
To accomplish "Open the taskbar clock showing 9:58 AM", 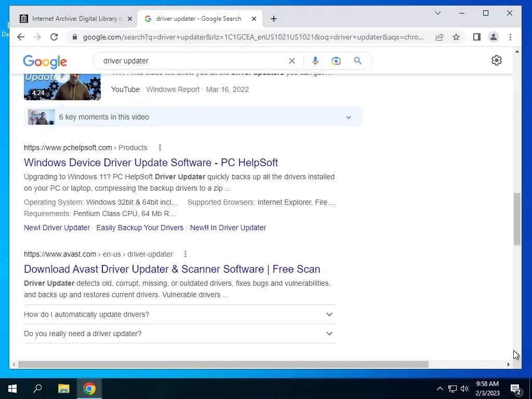I will tap(487, 389).
